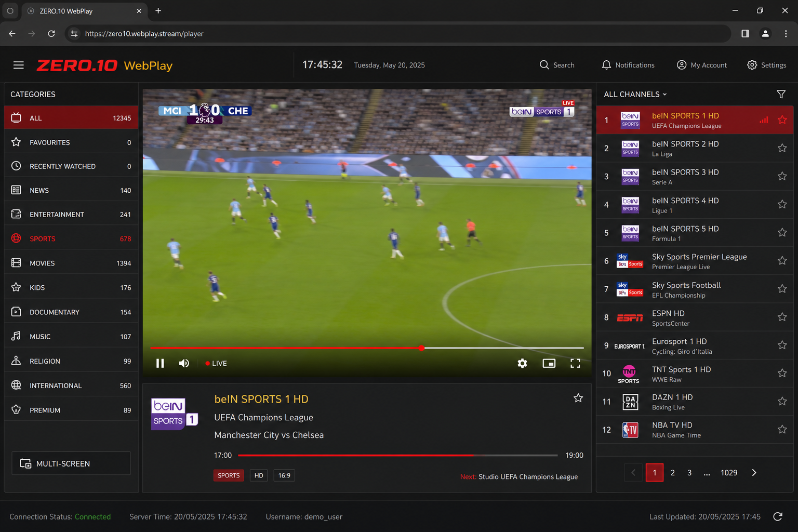Open the channel list filter icon
The height and width of the screenshot is (532, 798).
(x=781, y=94)
